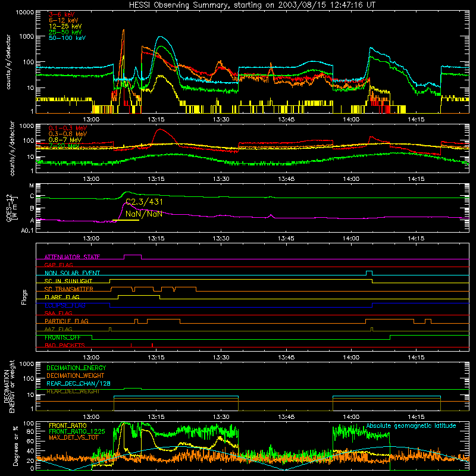
Task: Select the 3-6 keV legend label
Action: point(62,14)
